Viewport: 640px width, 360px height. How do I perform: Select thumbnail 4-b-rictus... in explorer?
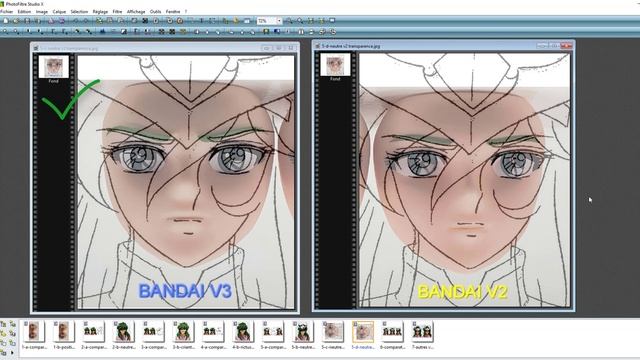click(243, 335)
